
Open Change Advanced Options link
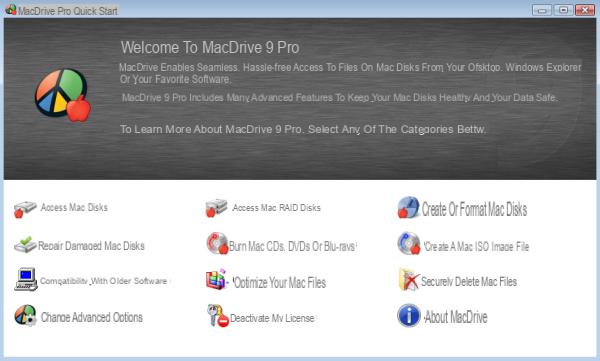[x=92, y=317]
